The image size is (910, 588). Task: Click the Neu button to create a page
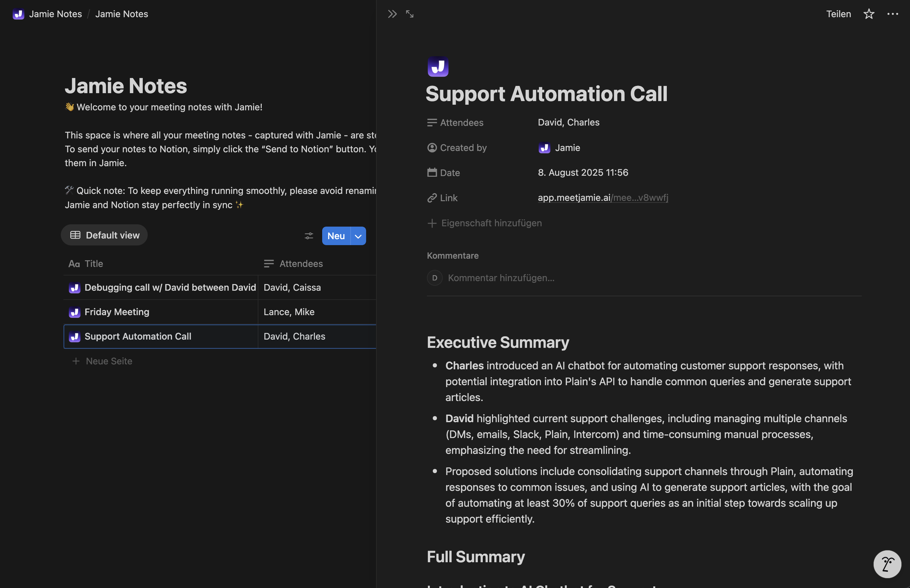[336, 236]
